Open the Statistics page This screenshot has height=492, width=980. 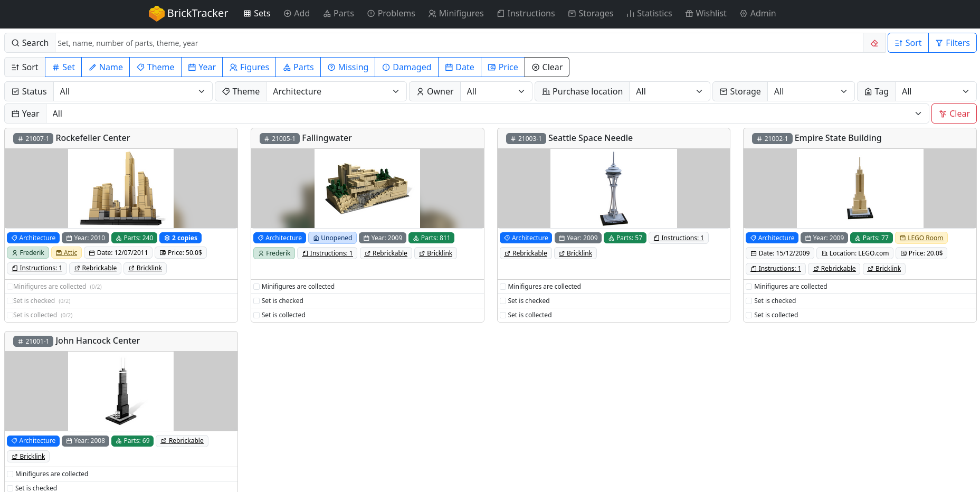649,14
